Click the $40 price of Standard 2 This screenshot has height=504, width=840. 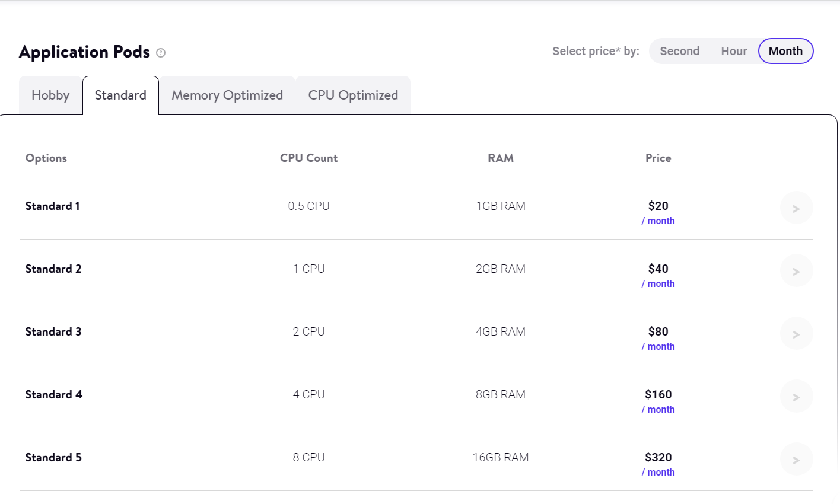pos(658,268)
